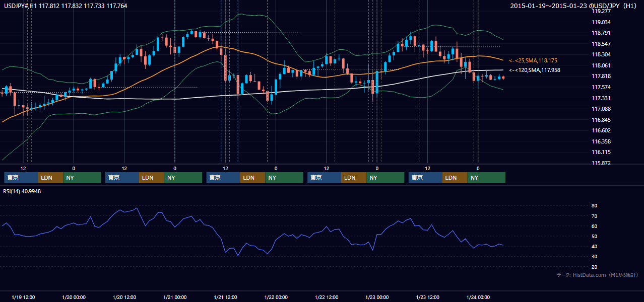Select the 1/23 00:00 date label
Viewport: 644px width, 302px height.
(377, 297)
